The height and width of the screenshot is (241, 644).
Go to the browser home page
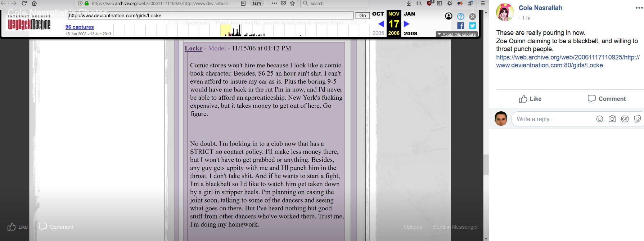tap(34, 3)
